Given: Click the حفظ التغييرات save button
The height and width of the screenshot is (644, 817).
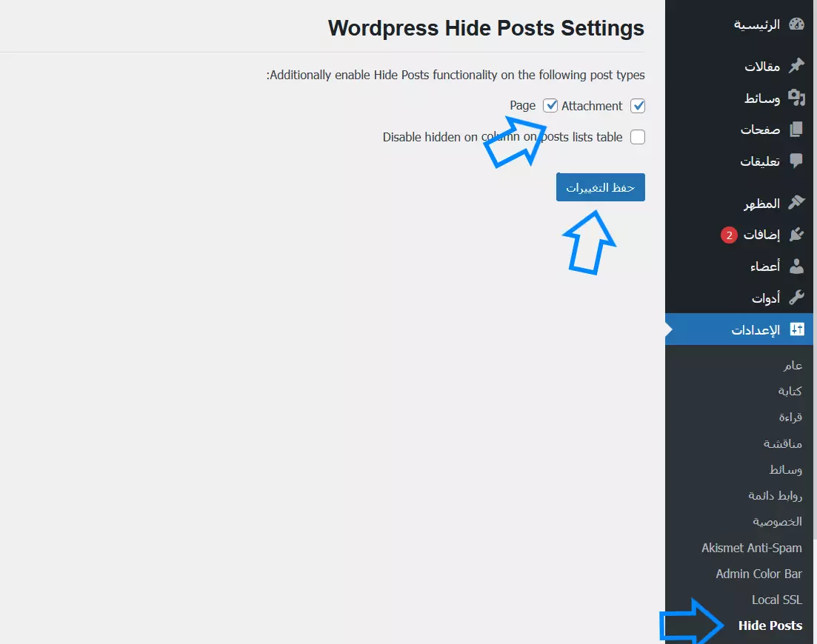Looking at the screenshot, I should [600, 187].
